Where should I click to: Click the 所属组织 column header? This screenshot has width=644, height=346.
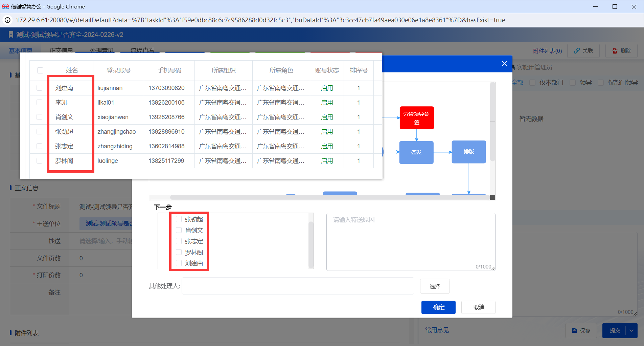(x=224, y=70)
